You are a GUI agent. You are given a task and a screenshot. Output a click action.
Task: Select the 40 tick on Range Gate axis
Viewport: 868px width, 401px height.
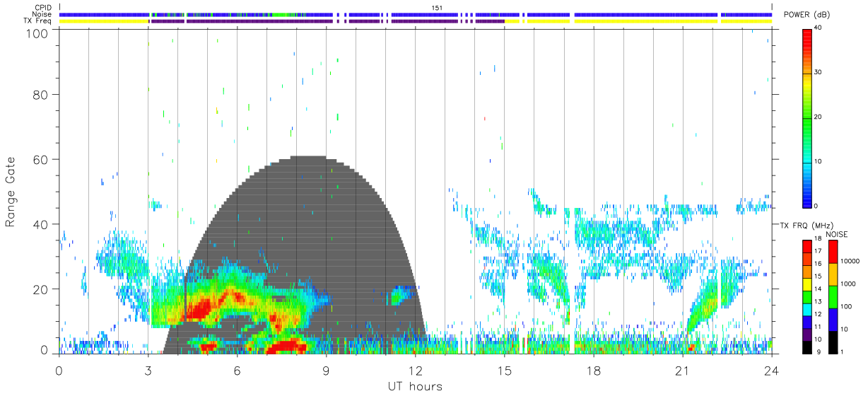(40, 224)
